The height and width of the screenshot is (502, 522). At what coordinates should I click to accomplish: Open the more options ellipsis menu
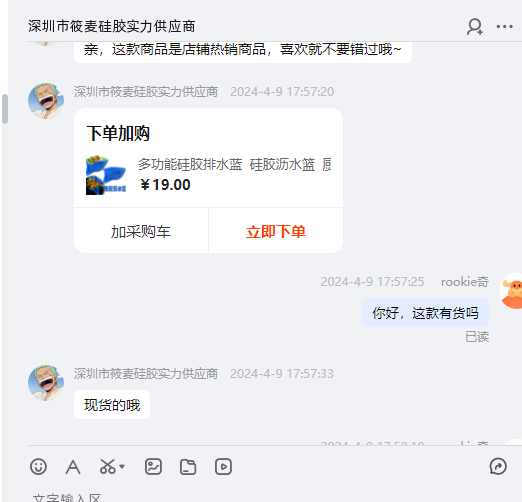tap(504, 27)
